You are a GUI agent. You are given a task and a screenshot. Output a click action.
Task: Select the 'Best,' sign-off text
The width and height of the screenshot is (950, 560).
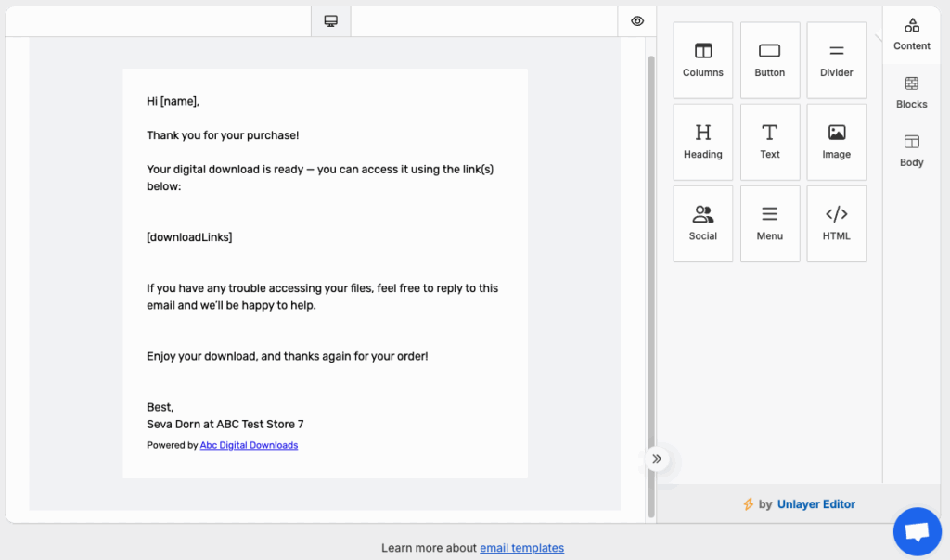tap(160, 407)
